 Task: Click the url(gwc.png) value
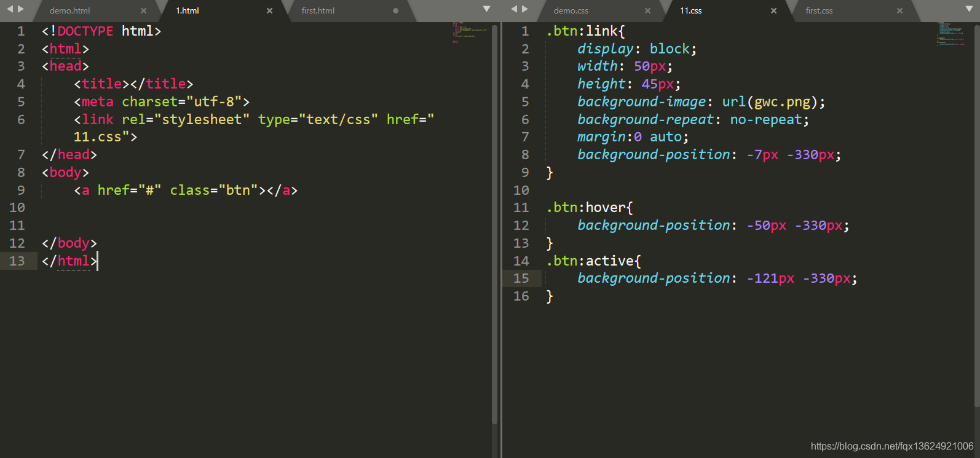(770, 101)
